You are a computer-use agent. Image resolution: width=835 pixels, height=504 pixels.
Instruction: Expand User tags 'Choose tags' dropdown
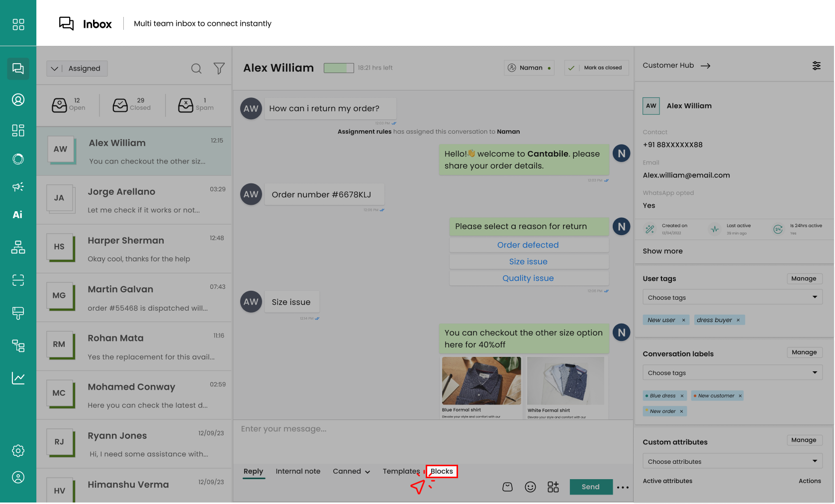pos(732,297)
